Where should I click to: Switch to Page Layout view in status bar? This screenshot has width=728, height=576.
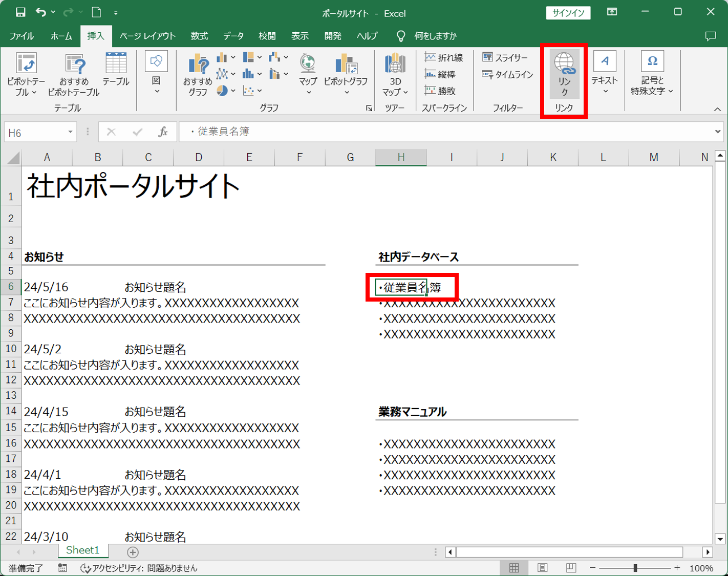pyautogui.click(x=543, y=568)
